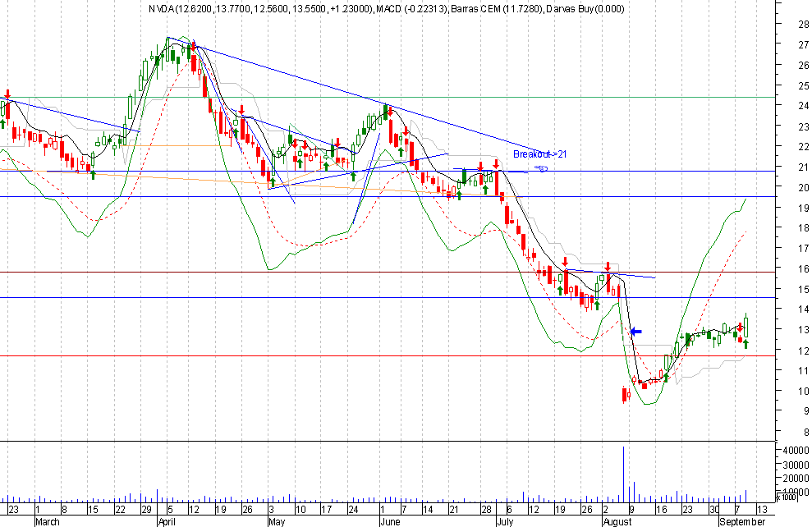Click the May month label

(x=277, y=522)
